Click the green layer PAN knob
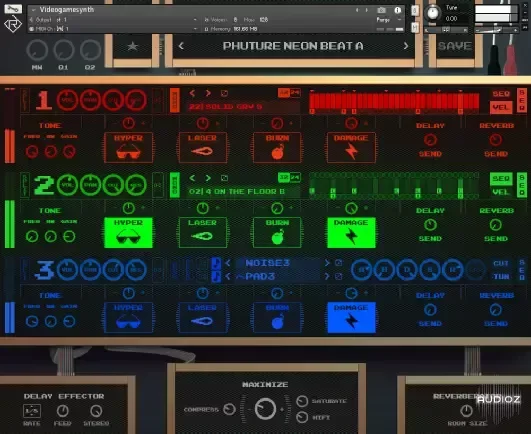This screenshot has width=531, height=434. tap(90, 185)
